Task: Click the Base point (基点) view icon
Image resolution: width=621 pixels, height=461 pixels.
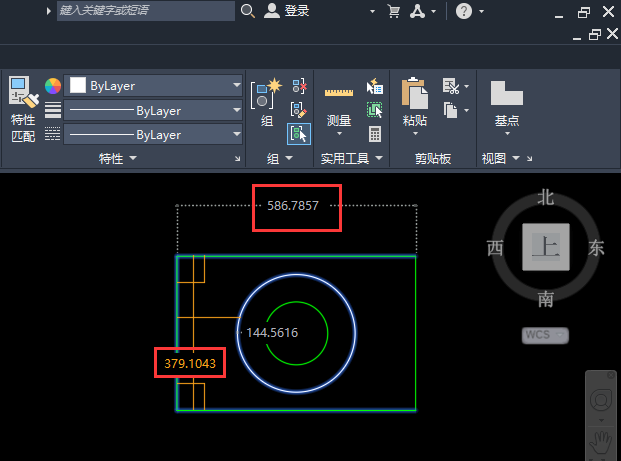Action: click(507, 93)
